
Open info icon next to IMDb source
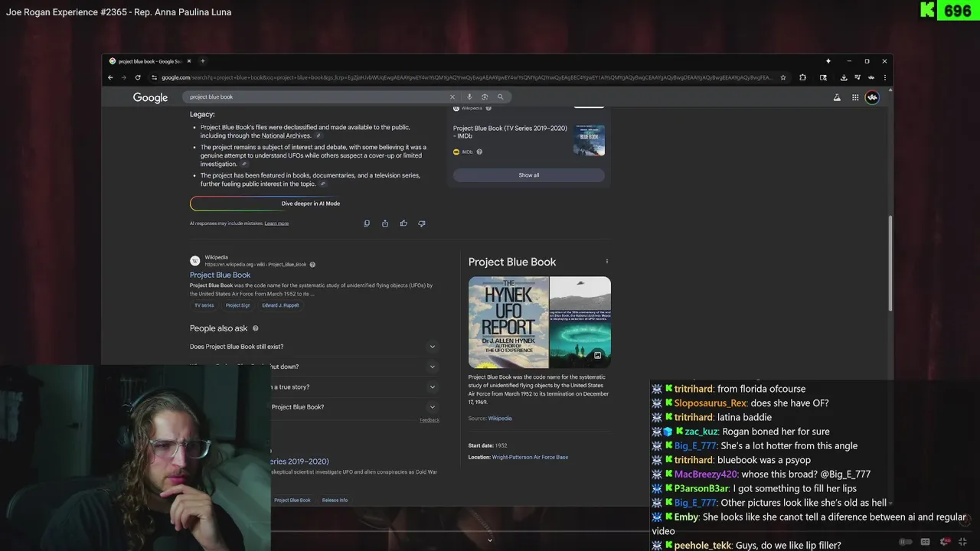[479, 152]
